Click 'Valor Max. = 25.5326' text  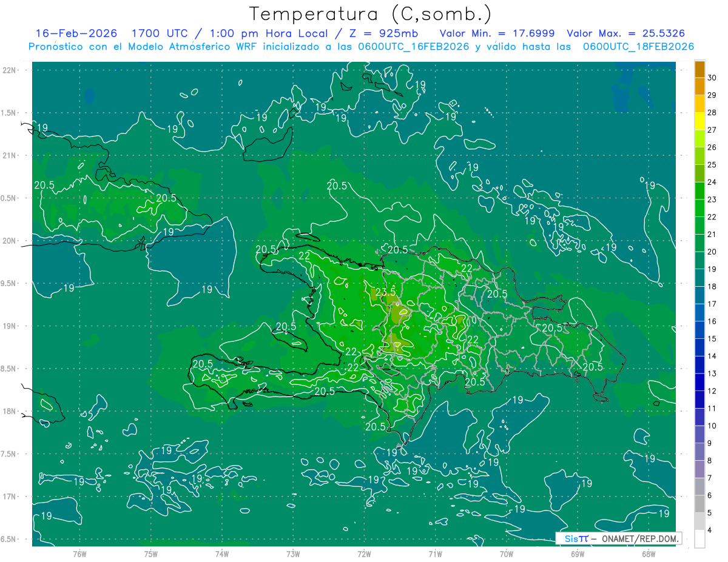626,33
